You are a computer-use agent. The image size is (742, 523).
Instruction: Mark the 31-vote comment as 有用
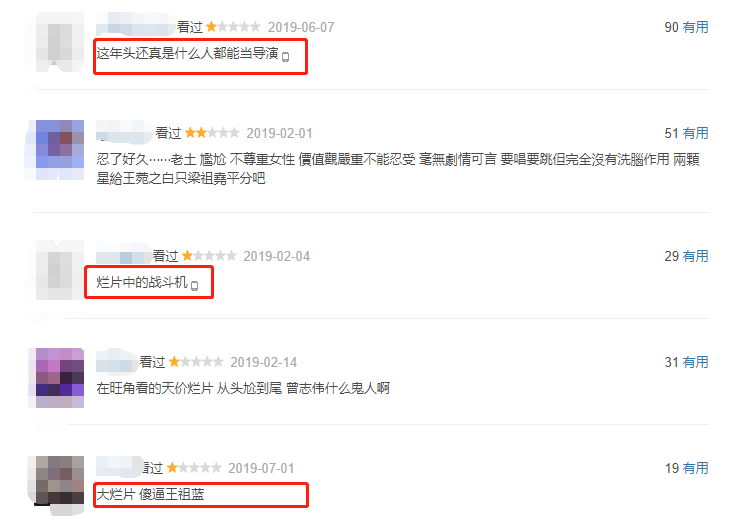pos(695,362)
